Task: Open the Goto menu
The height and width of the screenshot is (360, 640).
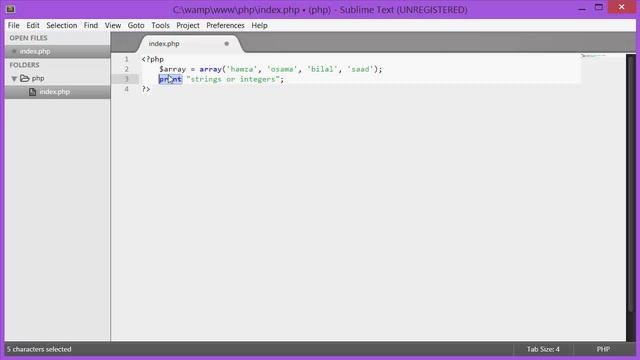Action: point(136,25)
